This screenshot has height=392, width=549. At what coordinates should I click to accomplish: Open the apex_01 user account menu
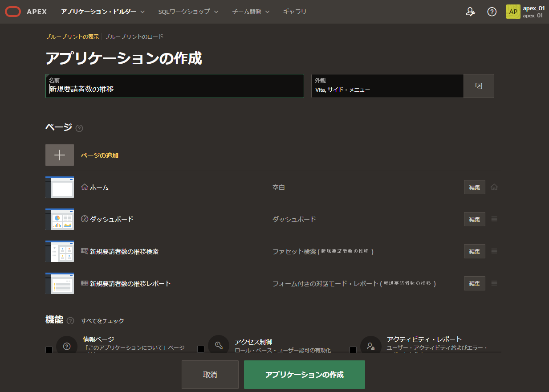click(525, 12)
